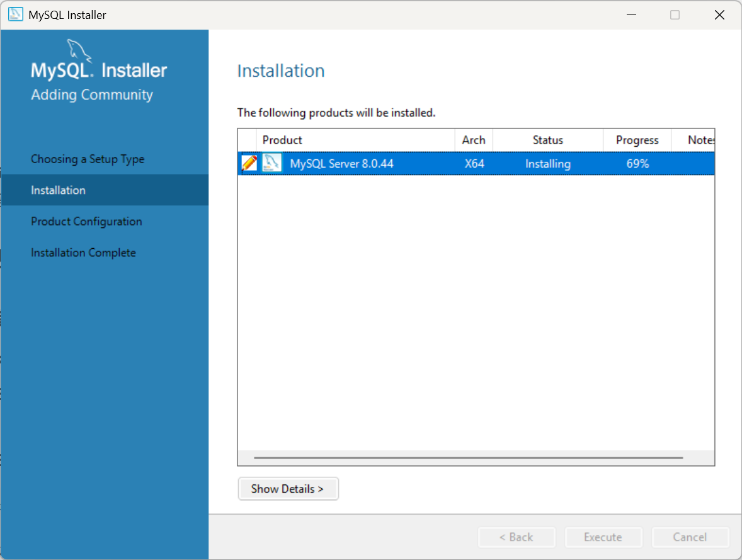Click the MySQL Installer title bar app icon
The width and height of the screenshot is (742, 560).
coord(16,14)
